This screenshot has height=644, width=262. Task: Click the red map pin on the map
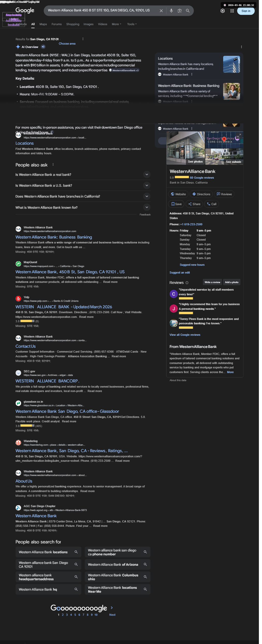(224, 139)
